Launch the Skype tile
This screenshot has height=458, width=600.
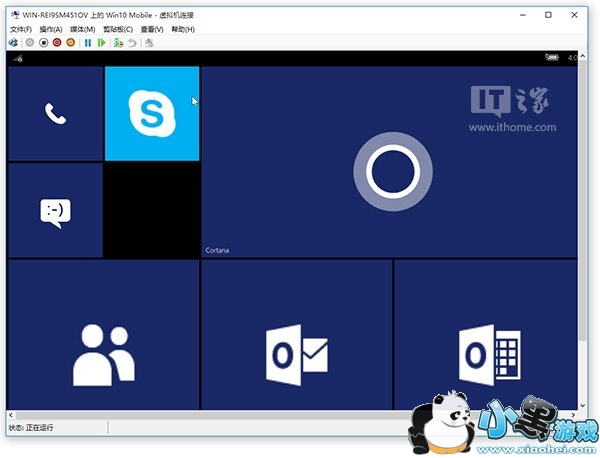tap(152, 113)
